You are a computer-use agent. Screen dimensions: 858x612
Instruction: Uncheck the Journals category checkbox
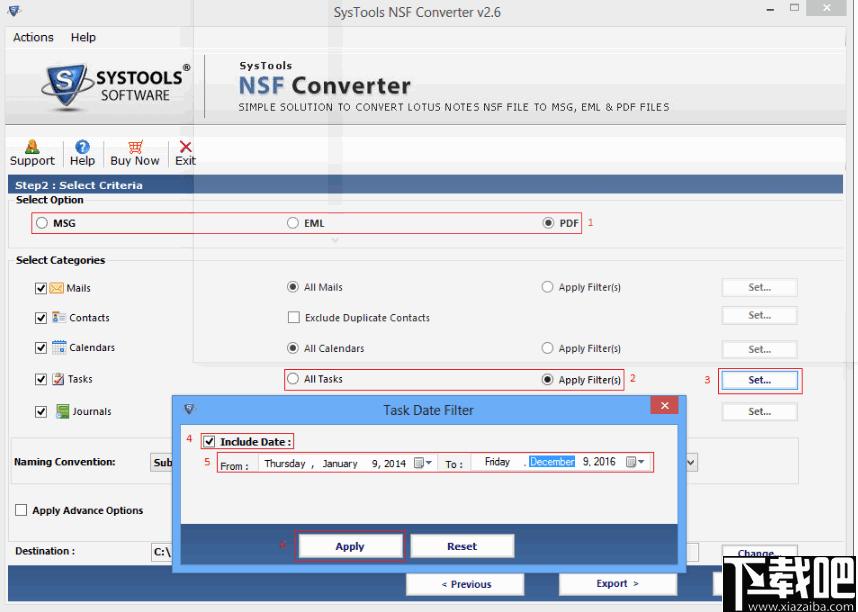coord(40,412)
